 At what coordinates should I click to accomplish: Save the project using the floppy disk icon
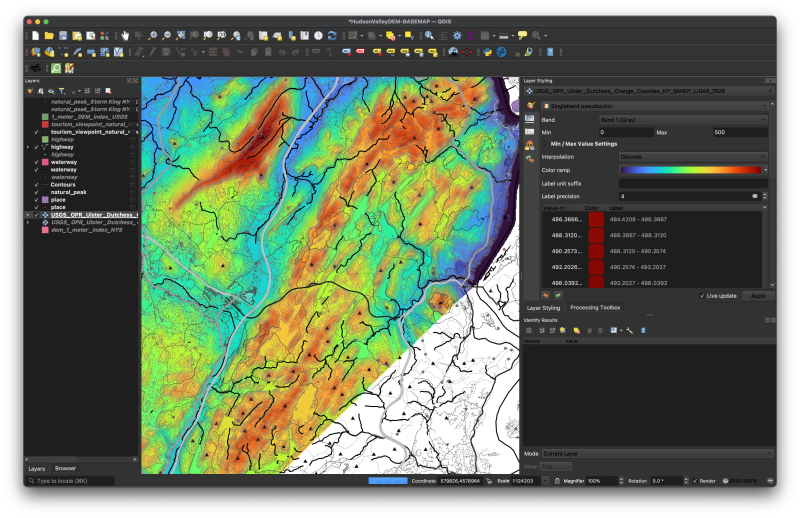(x=63, y=36)
